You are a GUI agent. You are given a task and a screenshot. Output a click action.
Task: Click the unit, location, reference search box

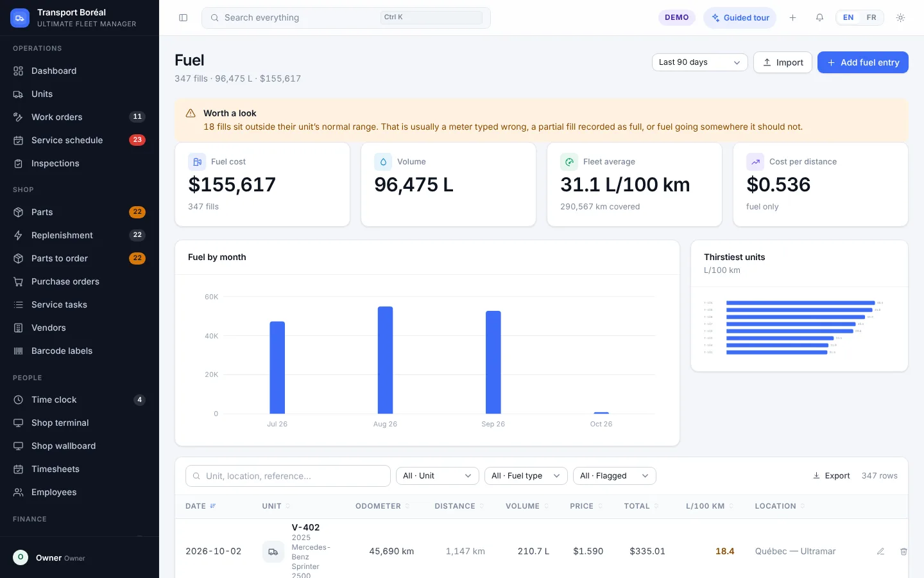288,476
